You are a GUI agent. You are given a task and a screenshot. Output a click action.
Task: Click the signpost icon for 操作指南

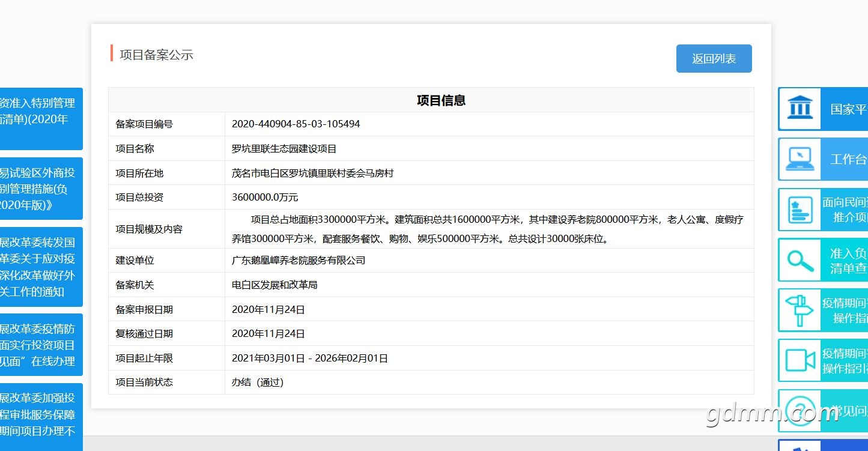coord(800,310)
